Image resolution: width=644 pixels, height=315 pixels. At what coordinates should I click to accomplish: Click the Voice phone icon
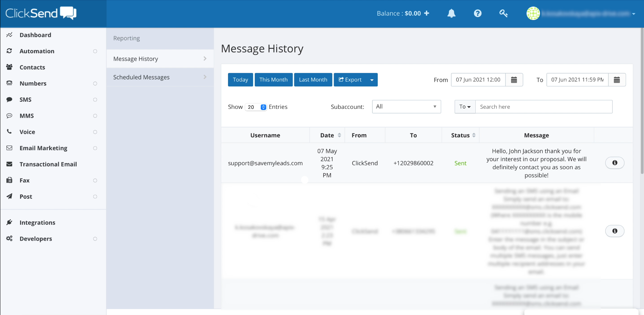click(x=9, y=132)
